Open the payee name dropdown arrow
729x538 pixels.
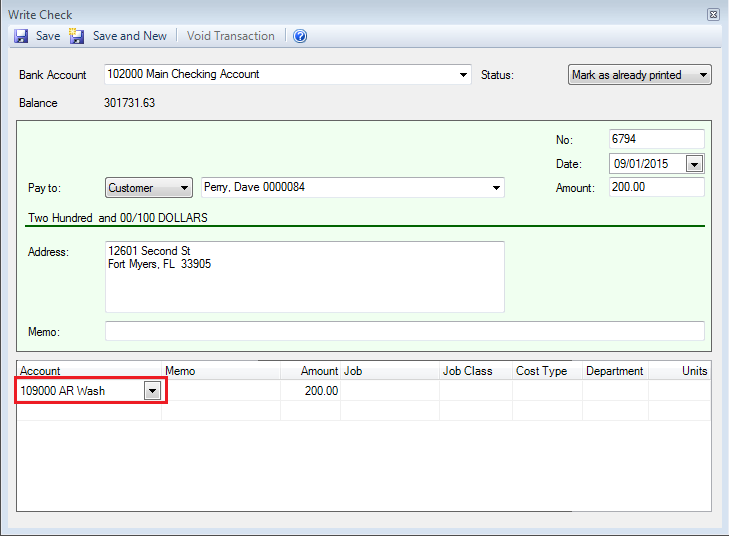496,188
